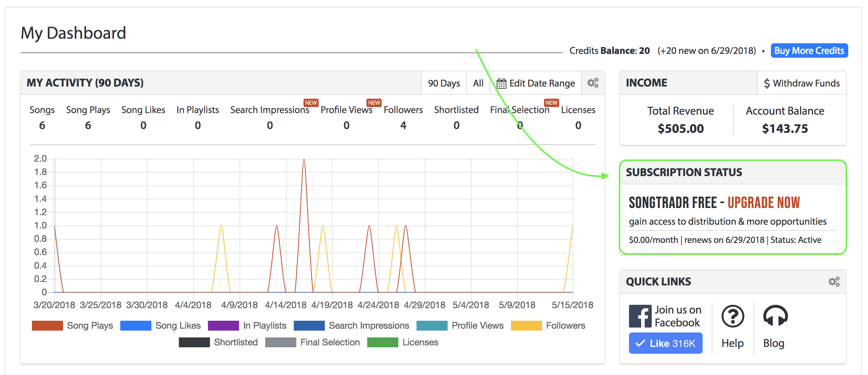The image size is (868, 375).
Task: Toggle Song Plays legend color swatch
Action: (x=47, y=326)
